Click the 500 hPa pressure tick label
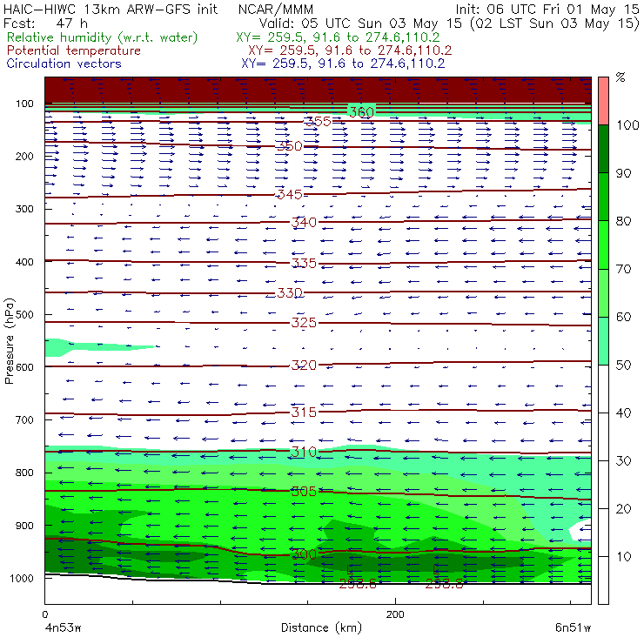This screenshot has width=644, height=644. 24,314
